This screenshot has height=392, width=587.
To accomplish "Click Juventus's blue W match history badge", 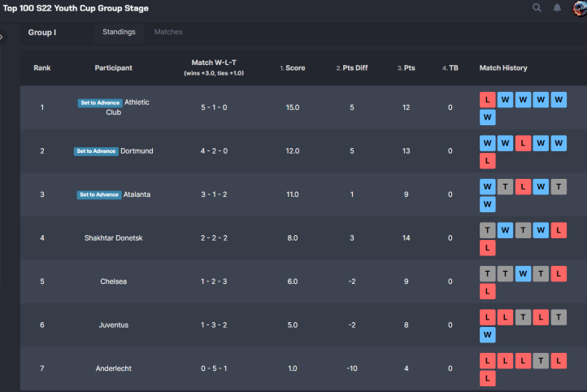I will (x=487, y=334).
